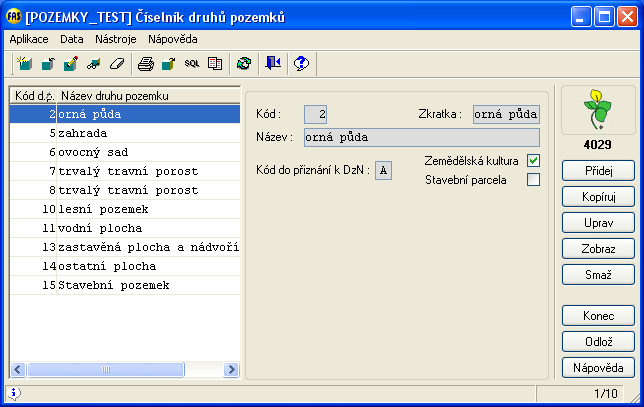
Task: Open the Nástroje menu
Action: pos(117,39)
